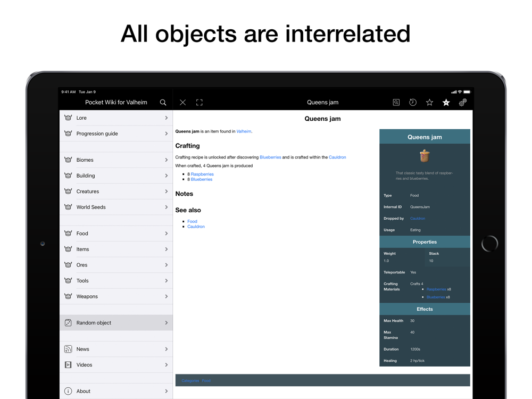
Task: Expand Weapons row chevron
Action: [x=166, y=296]
